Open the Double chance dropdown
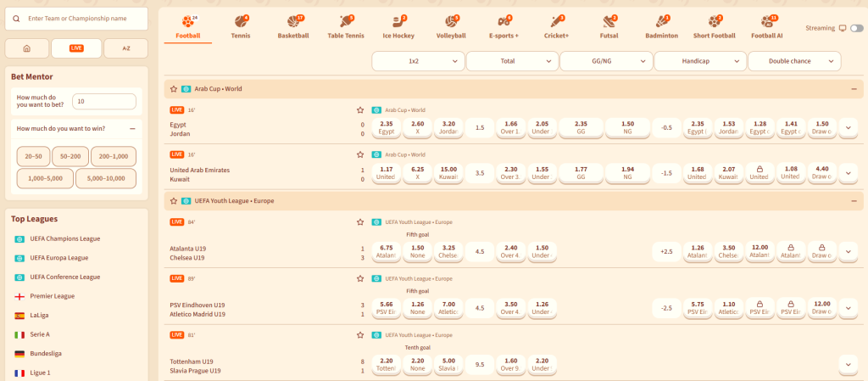868x381 pixels. coord(794,61)
